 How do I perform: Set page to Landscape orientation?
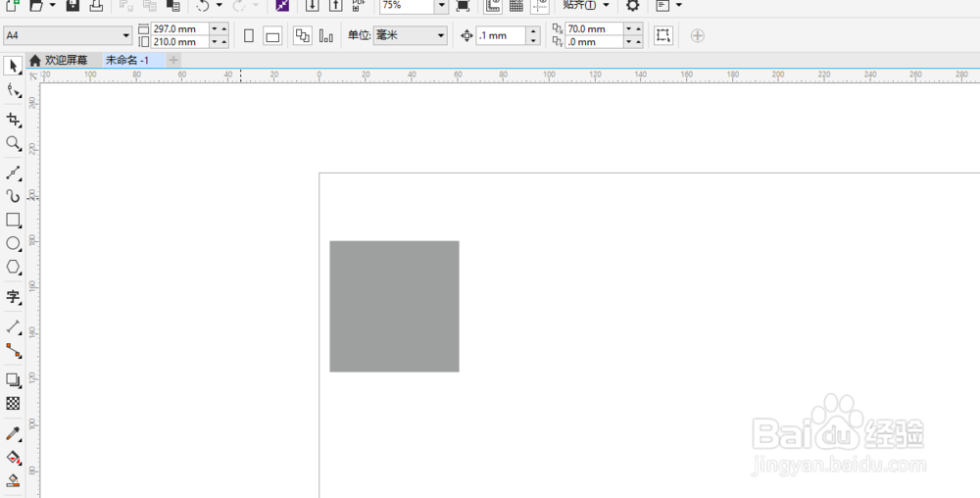pos(272,35)
